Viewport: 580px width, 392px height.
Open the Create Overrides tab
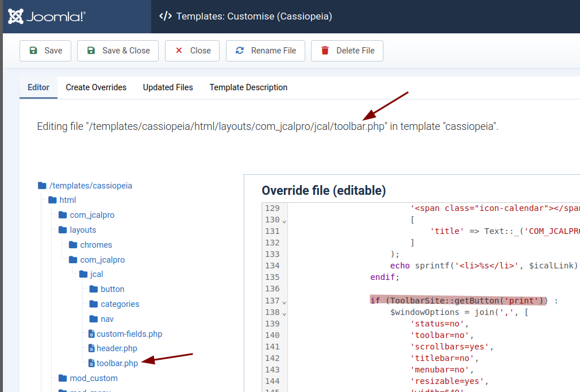(96, 87)
